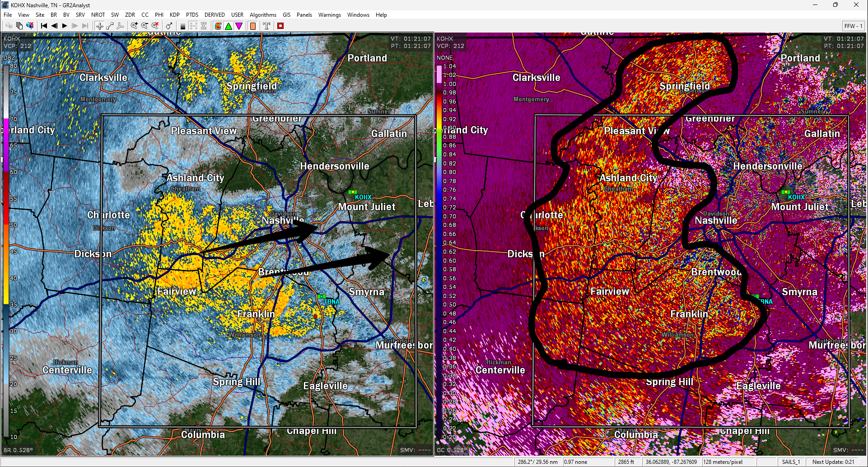Select the distance measuring line tool

tap(110, 26)
